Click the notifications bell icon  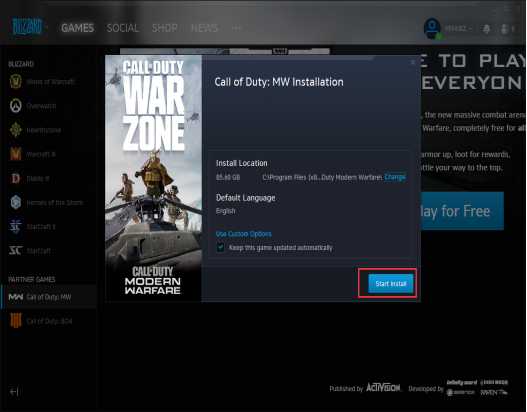point(486,29)
